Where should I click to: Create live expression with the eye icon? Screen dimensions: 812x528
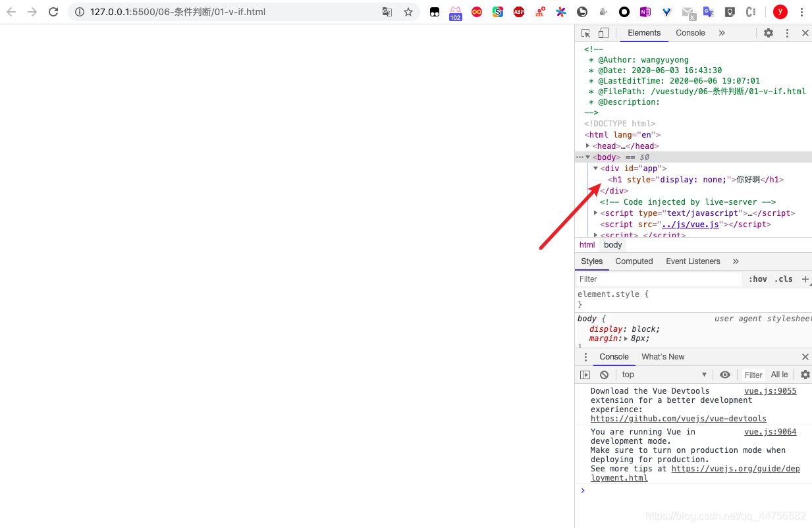725,375
